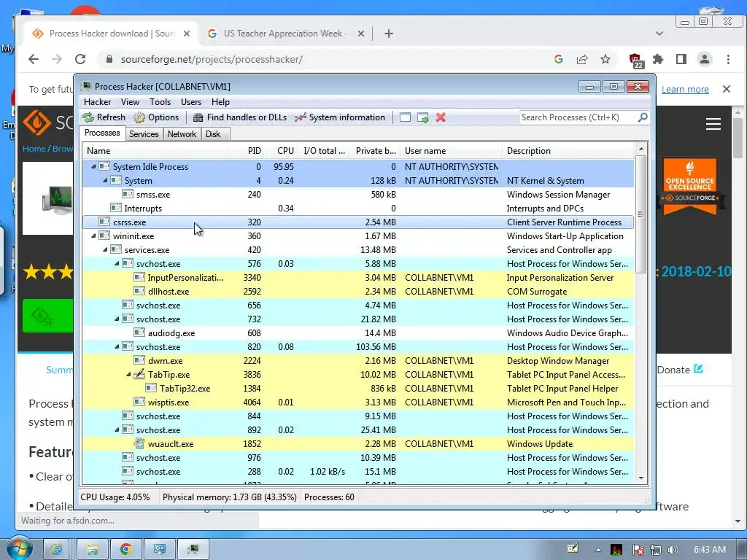Reload the page in Chrome

[80, 59]
